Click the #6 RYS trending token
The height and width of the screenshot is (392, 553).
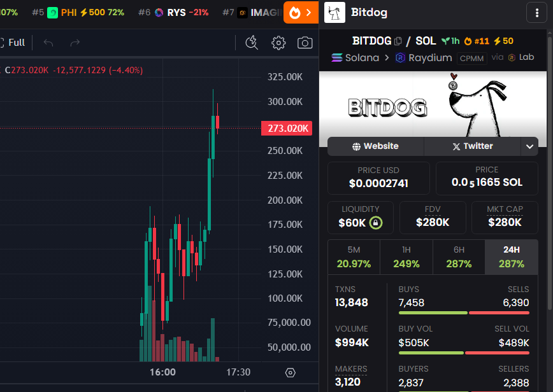pyautogui.click(x=173, y=13)
